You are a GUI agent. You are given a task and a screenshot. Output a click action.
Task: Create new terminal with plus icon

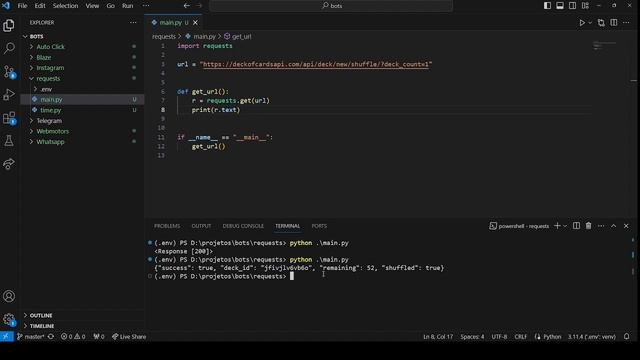(x=557, y=226)
